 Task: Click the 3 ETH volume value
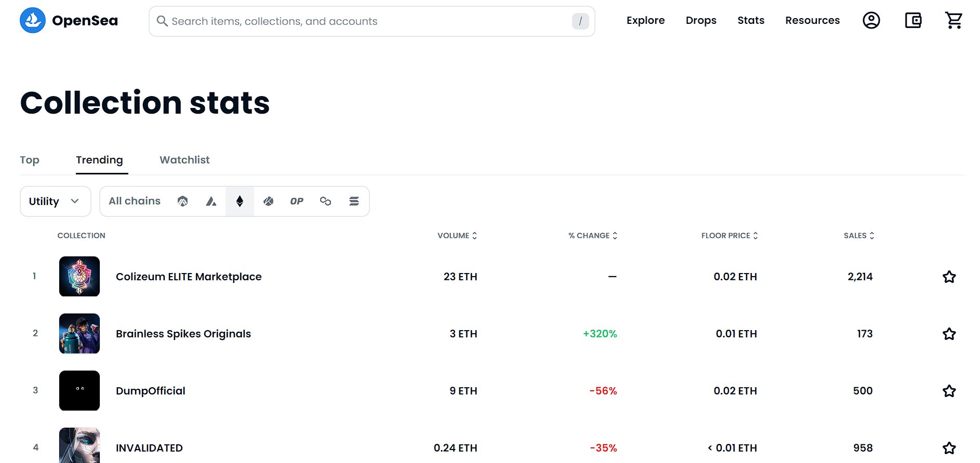point(463,334)
